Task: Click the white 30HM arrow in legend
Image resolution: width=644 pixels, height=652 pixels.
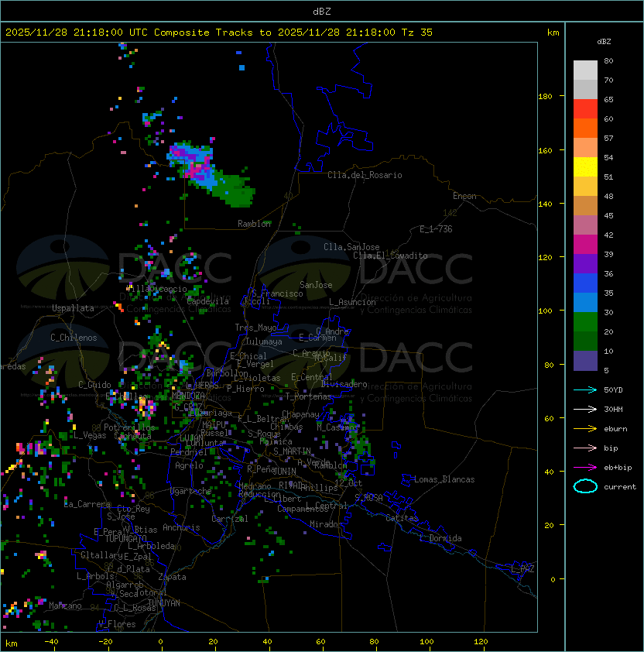Action: pyautogui.click(x=585, y=409)
